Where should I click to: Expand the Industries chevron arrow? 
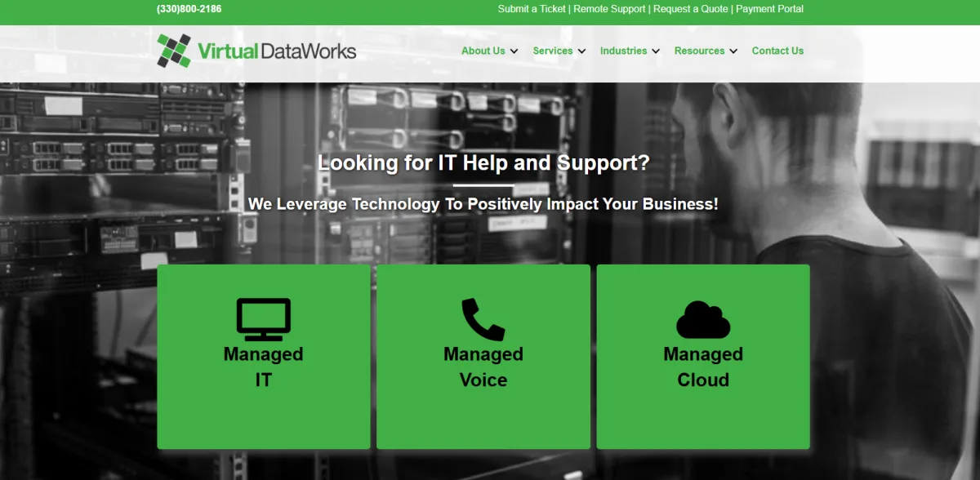pos(656,51)
